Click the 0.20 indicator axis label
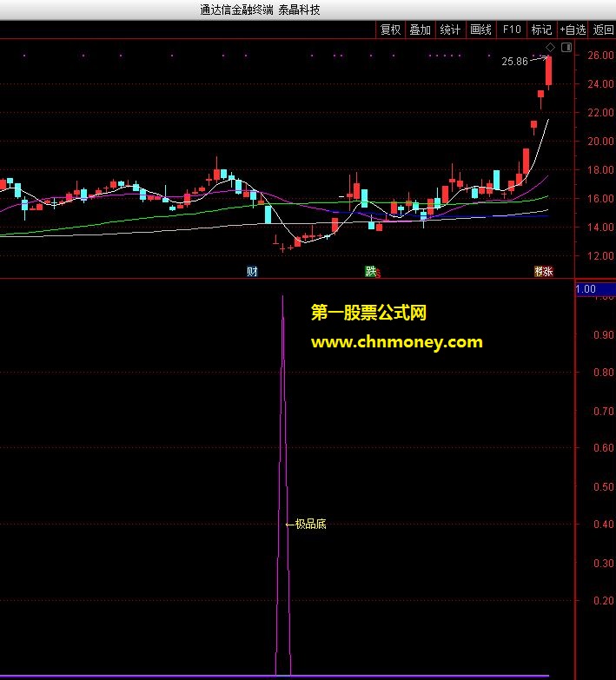The height and width of the screenshot is (680, 616). click(x=604, y=601)
